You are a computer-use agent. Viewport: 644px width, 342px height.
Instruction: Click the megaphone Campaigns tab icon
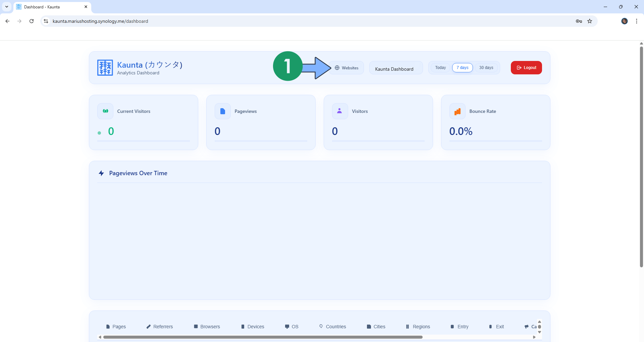click(527, 327)
